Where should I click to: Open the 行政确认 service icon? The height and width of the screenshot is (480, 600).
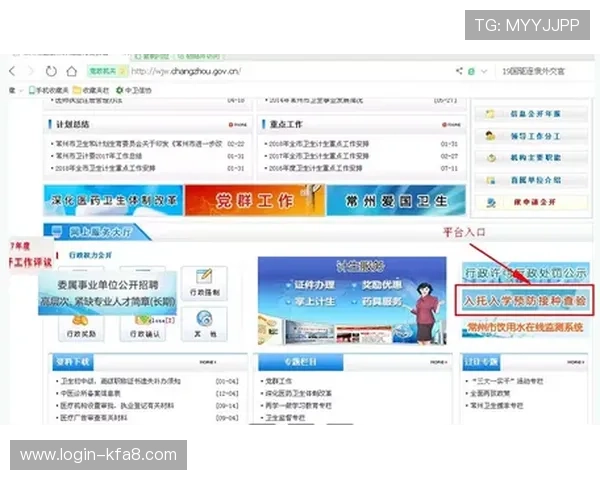144,328
